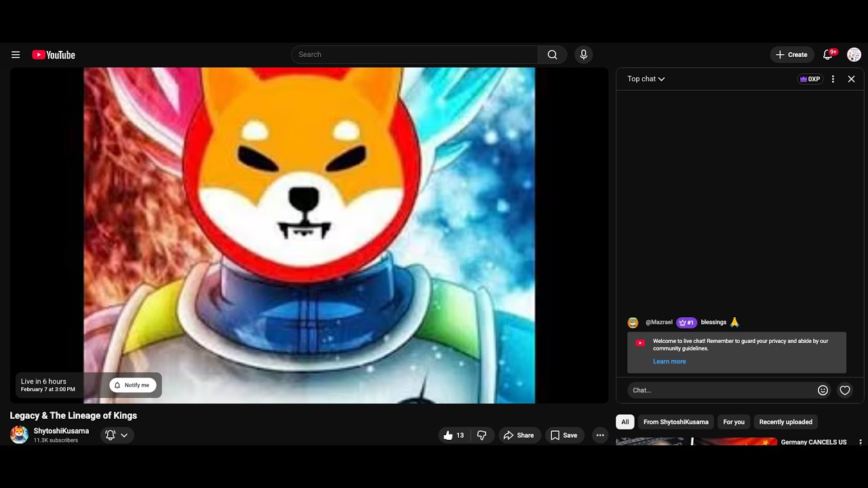Screen dimensions: 868x488
Task: Focus the YouTube search field
Action: pyautogui.click(x=415, y=55)
